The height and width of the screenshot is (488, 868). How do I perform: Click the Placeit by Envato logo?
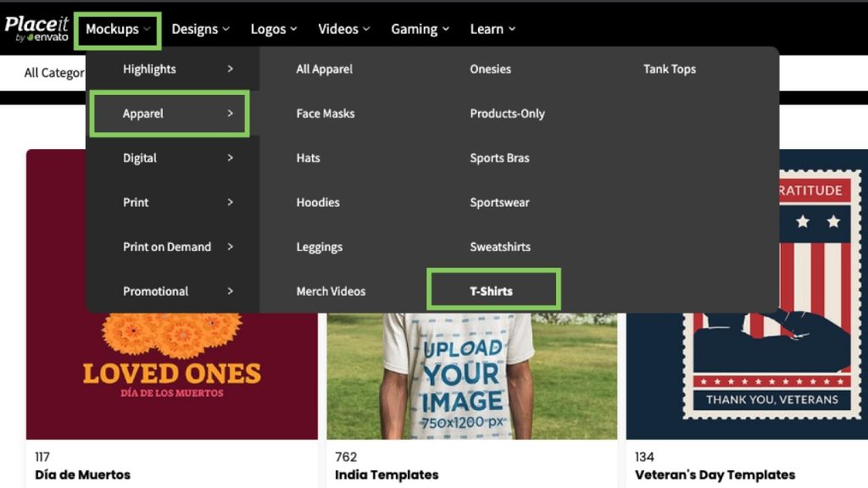coord(36,28)
